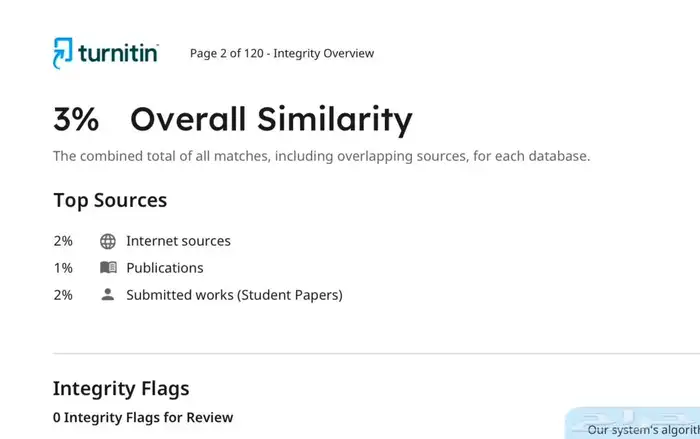Click the globe icon beside Internet sources
Screen dimensions: 700x439
pos(108,241)
